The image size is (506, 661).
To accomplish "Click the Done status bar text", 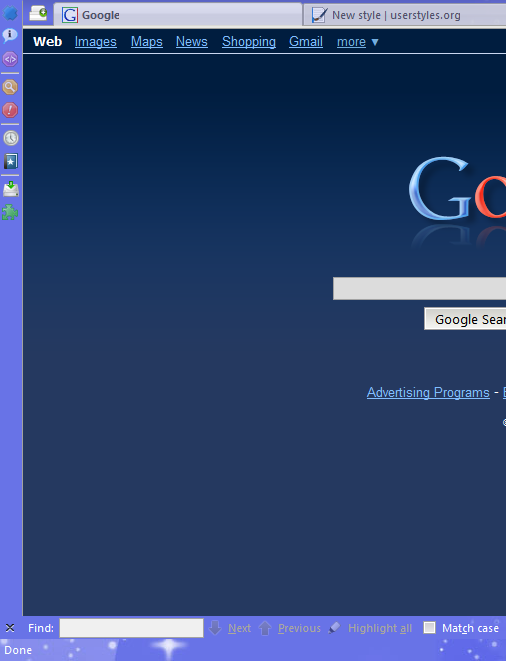I will pyautogui.click(x=18, y=650).
